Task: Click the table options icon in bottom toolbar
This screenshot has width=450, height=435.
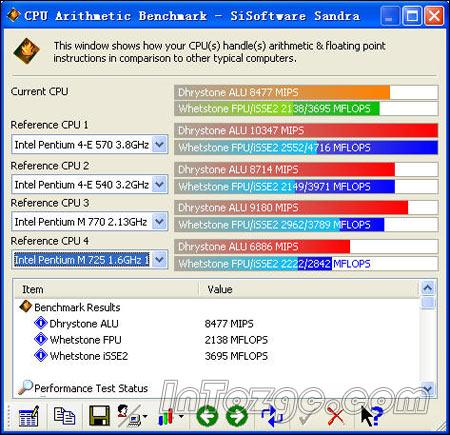Action: [29, 417]
